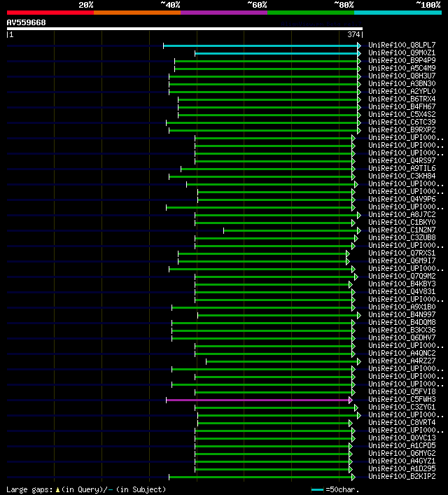
Task: Click hit label UniRef100_A2YPL0
Action: [402, 91]
